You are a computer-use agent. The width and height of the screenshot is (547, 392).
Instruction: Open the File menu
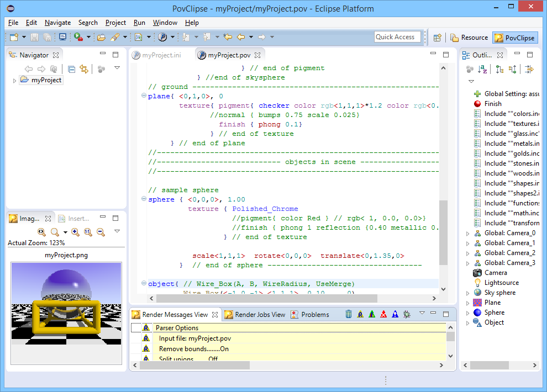(13, 23)
